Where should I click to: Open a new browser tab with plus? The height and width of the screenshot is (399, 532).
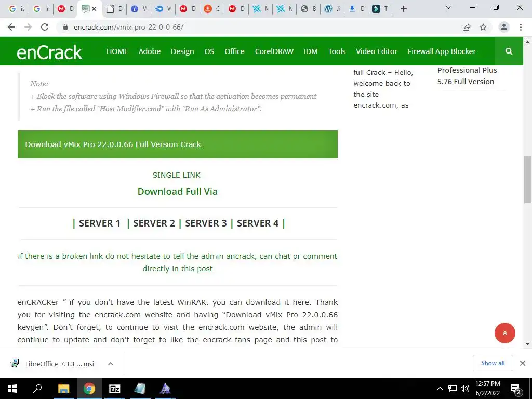coord(403,9)
